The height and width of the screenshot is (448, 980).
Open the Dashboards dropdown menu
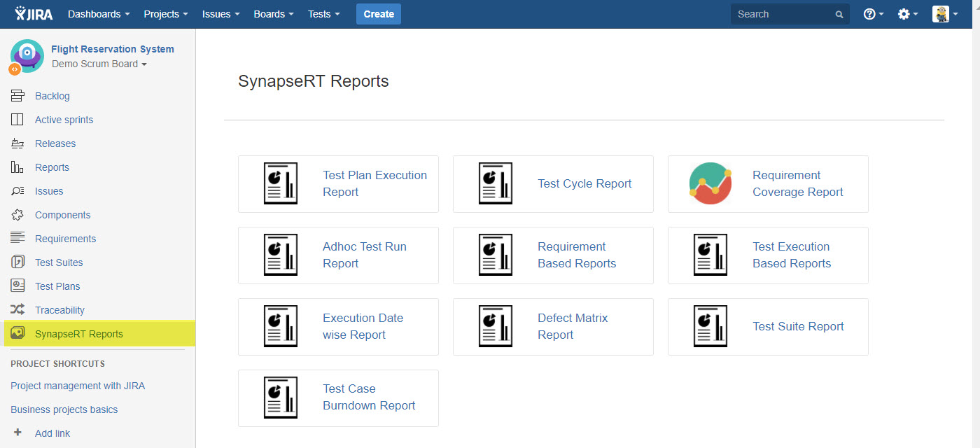pyautogui.click(x=99, y=14)
